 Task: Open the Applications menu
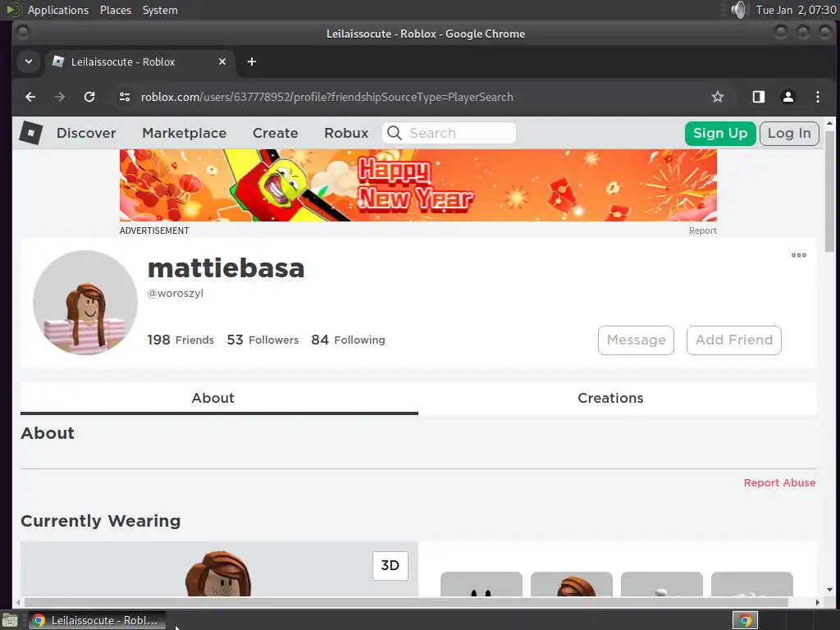coord(58,10)
